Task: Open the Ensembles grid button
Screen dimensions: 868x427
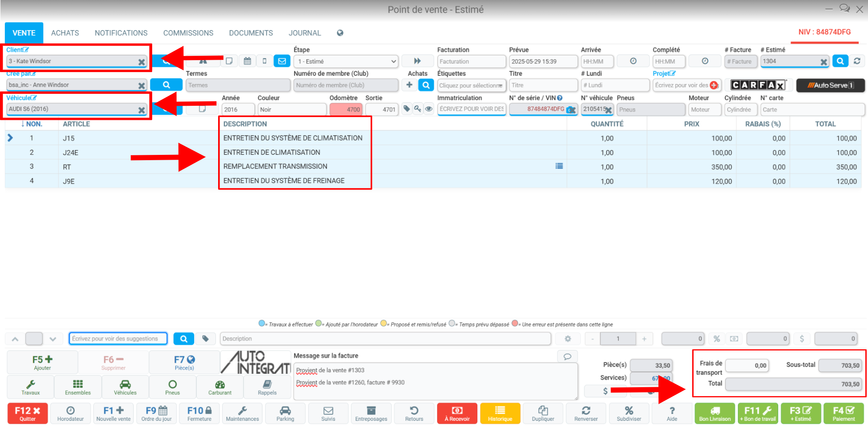Action: point(78,387)
